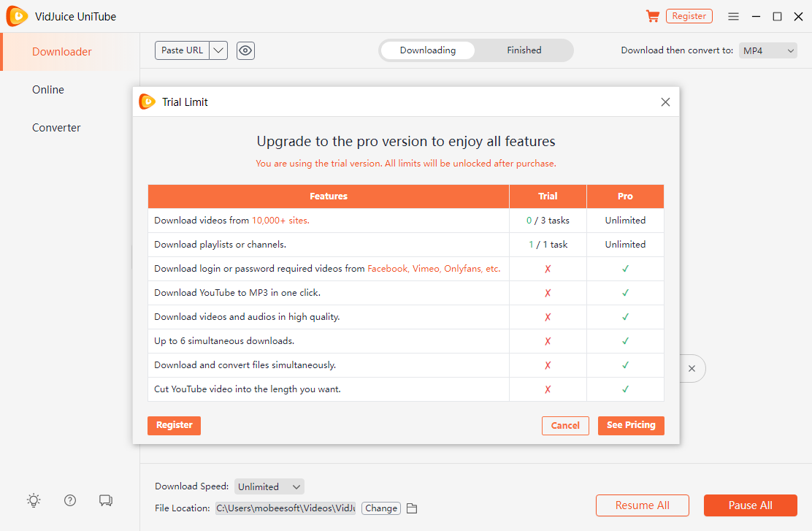The height and width of the screenshot is (531, 812).
Task: Open the shopping cart icon
Action: pos(653,16)
